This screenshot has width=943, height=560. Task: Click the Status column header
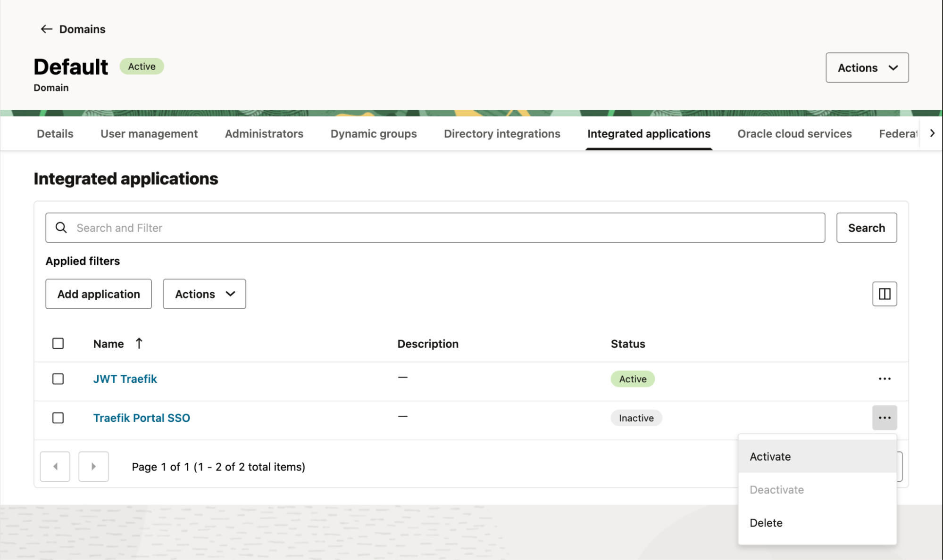628,344
